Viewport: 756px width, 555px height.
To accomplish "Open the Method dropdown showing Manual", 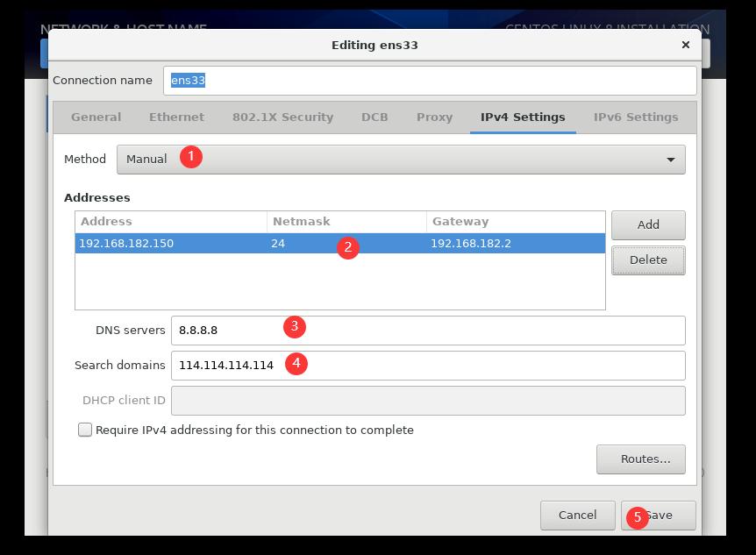I will tap(400, 160).
